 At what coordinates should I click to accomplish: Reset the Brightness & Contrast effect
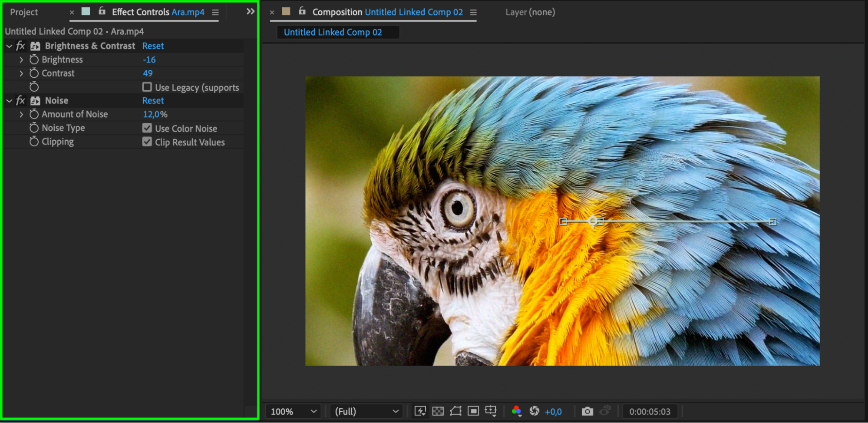pyautogui.click(x=153, y=46)
